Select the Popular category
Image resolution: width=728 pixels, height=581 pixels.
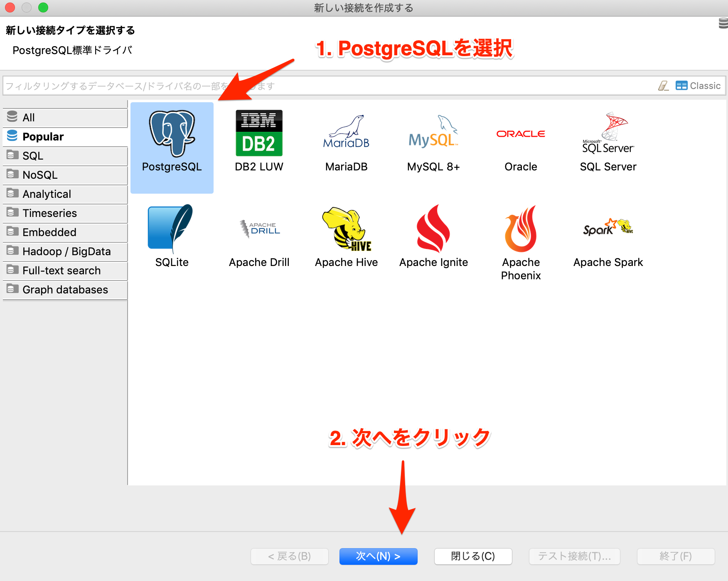[x=65, y=137]
